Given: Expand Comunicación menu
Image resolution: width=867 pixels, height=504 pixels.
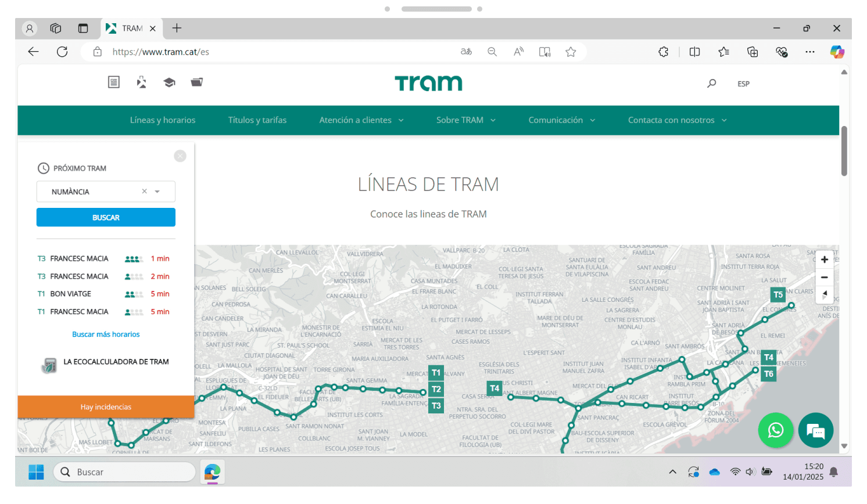Looking at the screenshot, I should 562,120.
